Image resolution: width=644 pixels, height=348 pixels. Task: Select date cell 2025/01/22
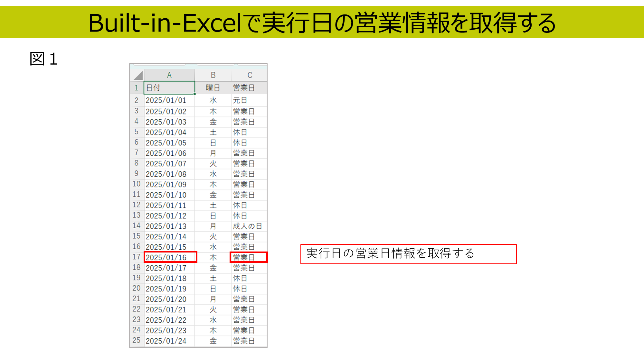[x=169, y=320]
